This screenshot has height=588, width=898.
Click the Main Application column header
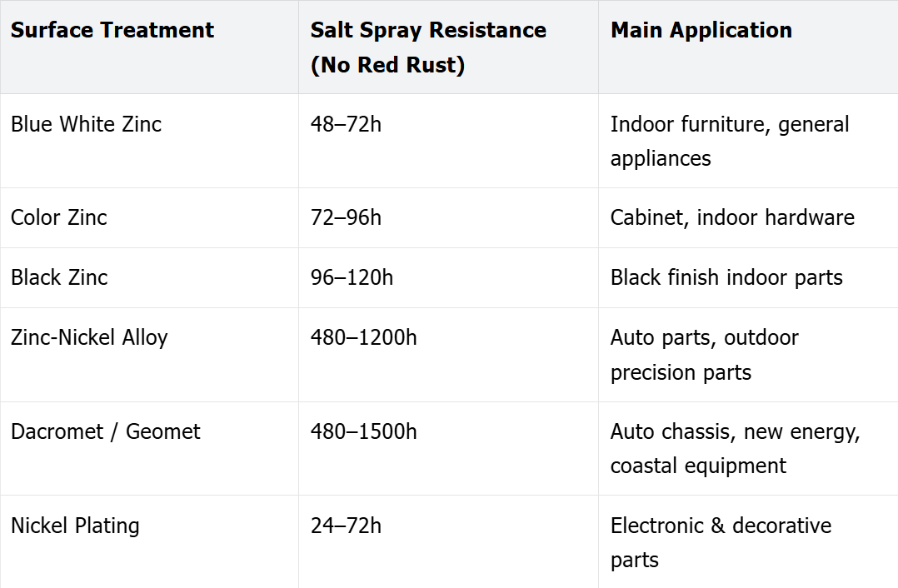701,30
